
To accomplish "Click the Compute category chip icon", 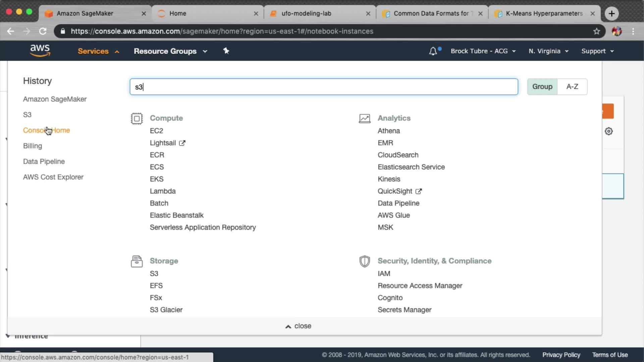I will (137, 118).
